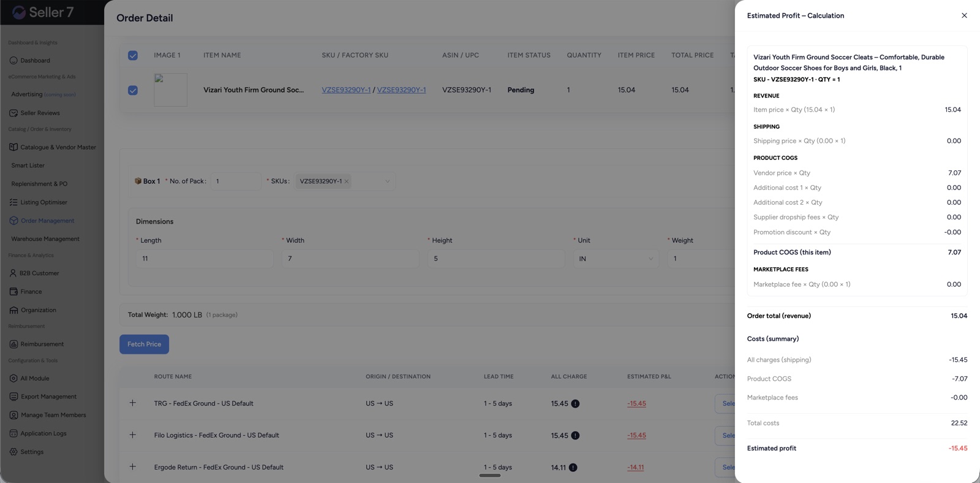Viewport: 980px width, 483px height.
Task: Click the Manage Team Members icon
Action: point(13,415)
